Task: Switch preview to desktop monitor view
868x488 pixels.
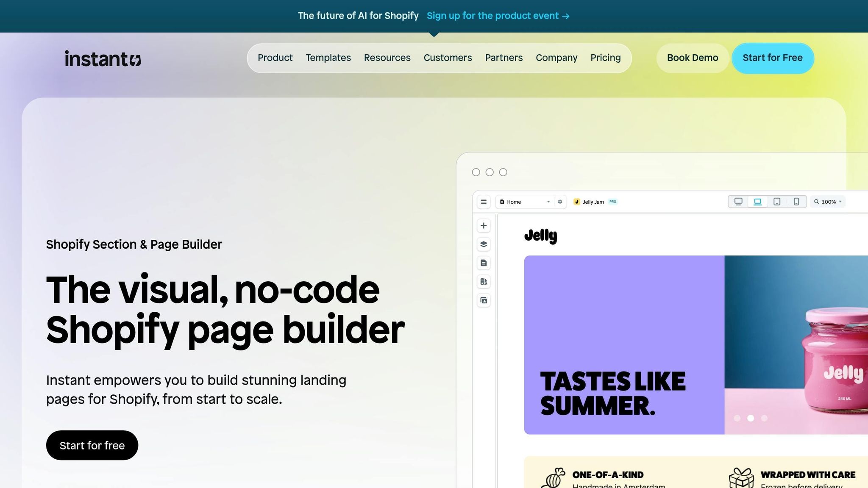Action: coord(738,202)
